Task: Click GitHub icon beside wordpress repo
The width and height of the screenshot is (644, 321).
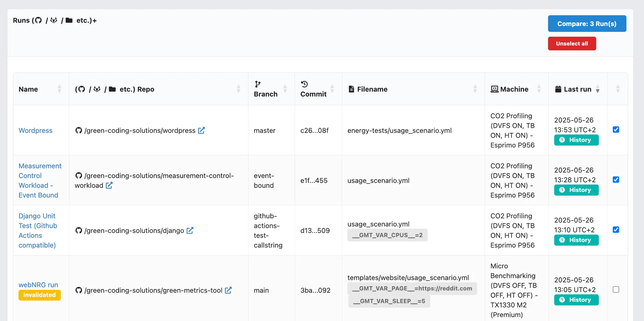Action: coord(79,130)
